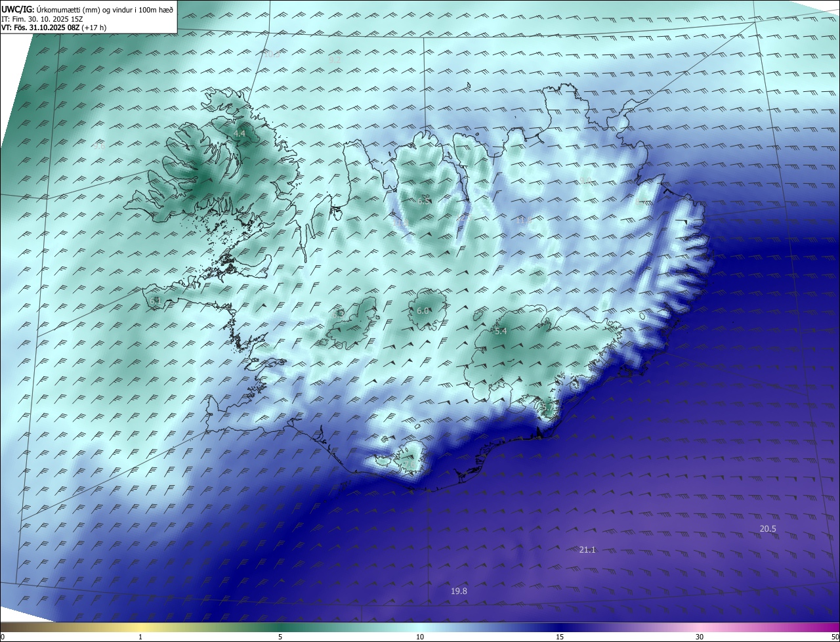Click the 30 tick label on the color scale
Viewport: 840px width, 642px height.
(700, 637)
